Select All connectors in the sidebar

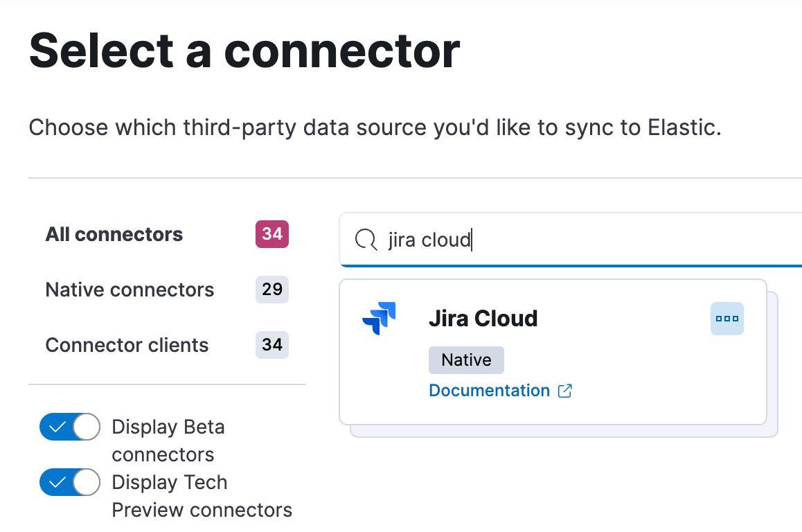point(114,234)
